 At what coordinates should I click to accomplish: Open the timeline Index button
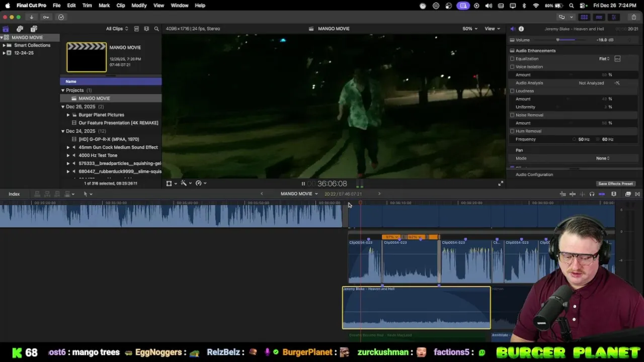click(x=14, y=194)
